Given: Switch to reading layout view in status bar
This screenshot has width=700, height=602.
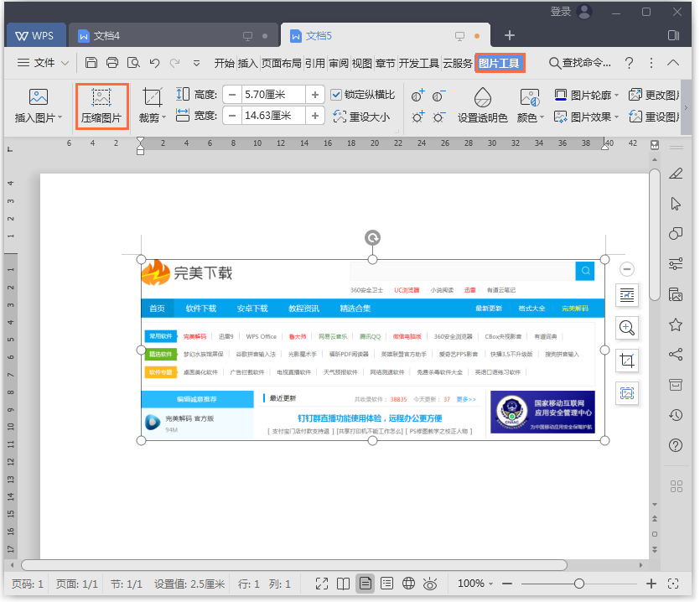Looking at the screenshot, I should [344, 584].
